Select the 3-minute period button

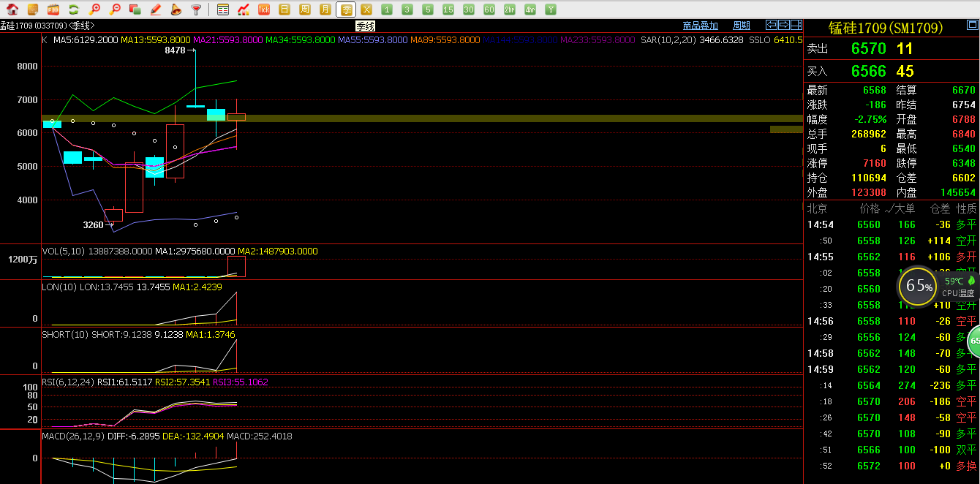[x=407, y=10]
